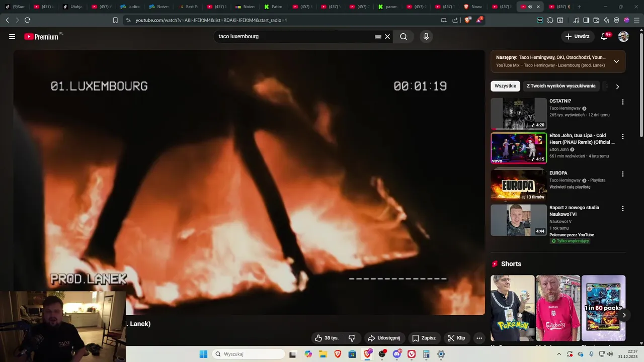Switch to the Utahjaz TikTok tab
This screenshot has height=362, width=644.
tap(73, 7)
